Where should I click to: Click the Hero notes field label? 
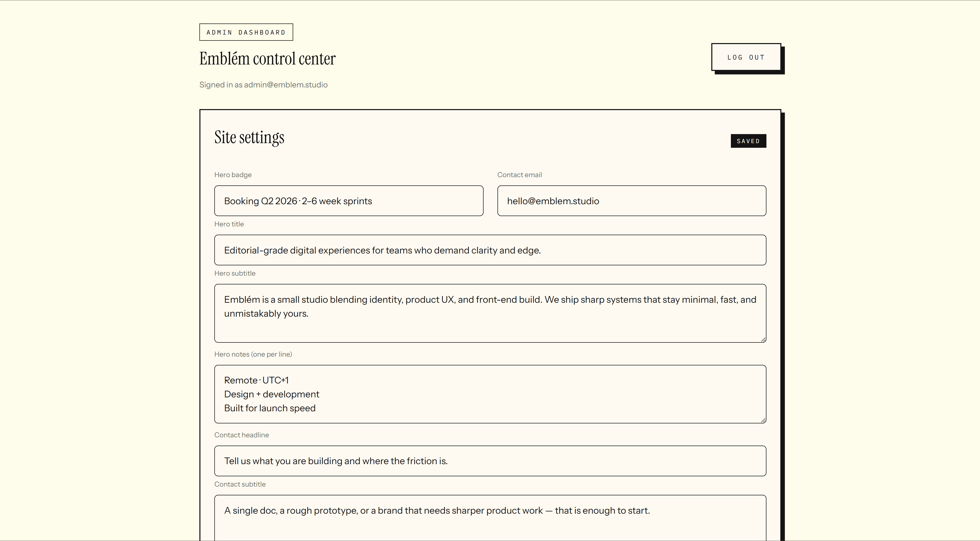pos(253,354)
